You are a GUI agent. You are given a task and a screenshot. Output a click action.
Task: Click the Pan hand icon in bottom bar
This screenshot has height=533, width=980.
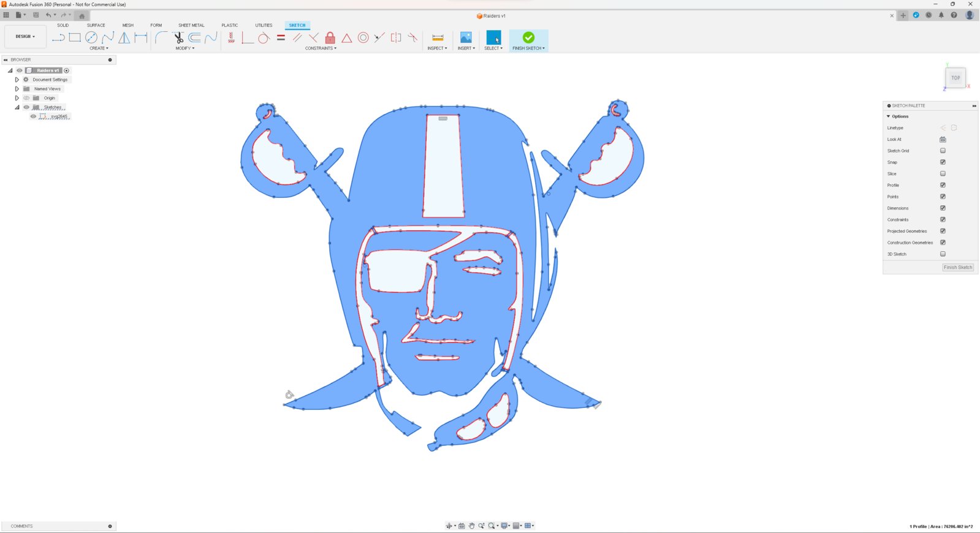(471, 526)
